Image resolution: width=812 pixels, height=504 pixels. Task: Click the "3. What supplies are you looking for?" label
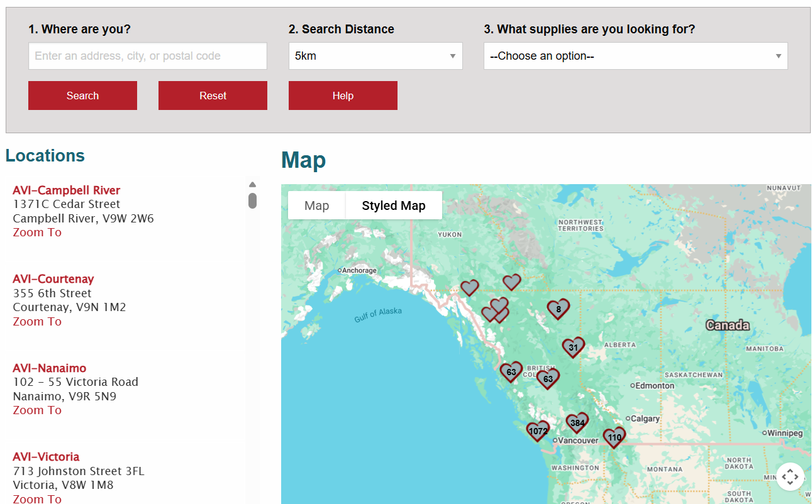[x=589, y=30]
